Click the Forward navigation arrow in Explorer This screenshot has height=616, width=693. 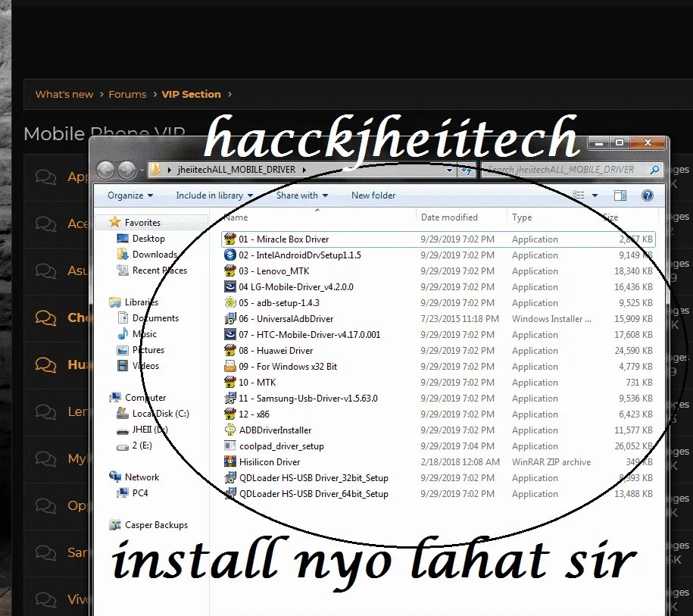click(126, 170)
